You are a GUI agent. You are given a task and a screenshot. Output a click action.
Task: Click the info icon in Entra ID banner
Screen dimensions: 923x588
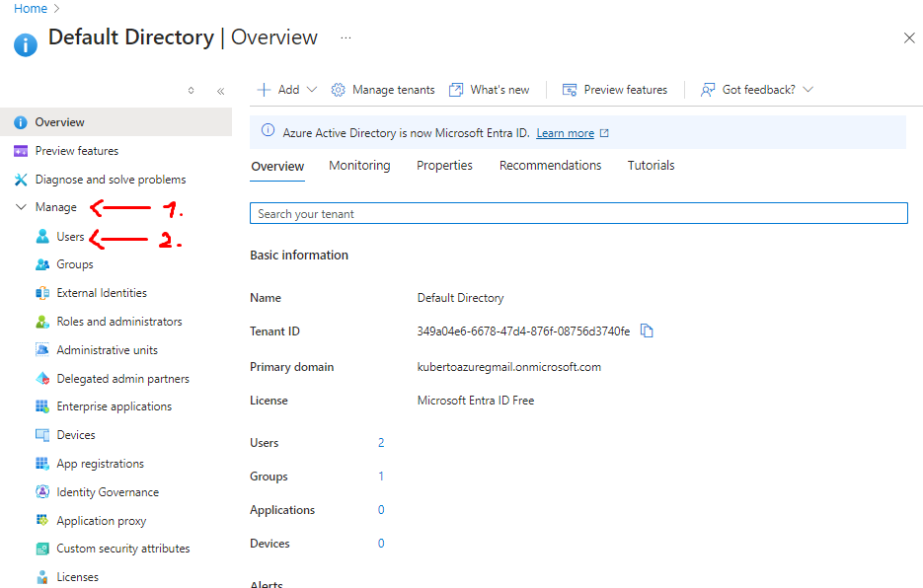coord(268,130)
